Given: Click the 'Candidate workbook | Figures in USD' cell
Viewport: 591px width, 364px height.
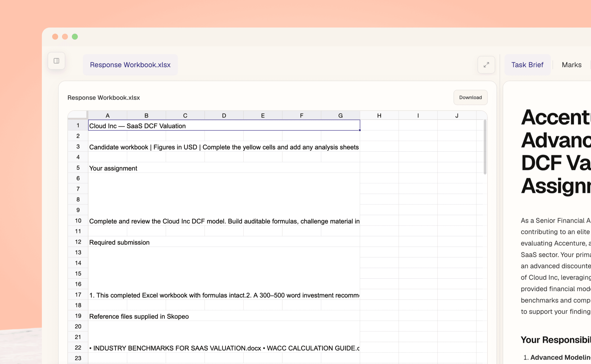Looking at the screenshot, I should pos(224,146).
